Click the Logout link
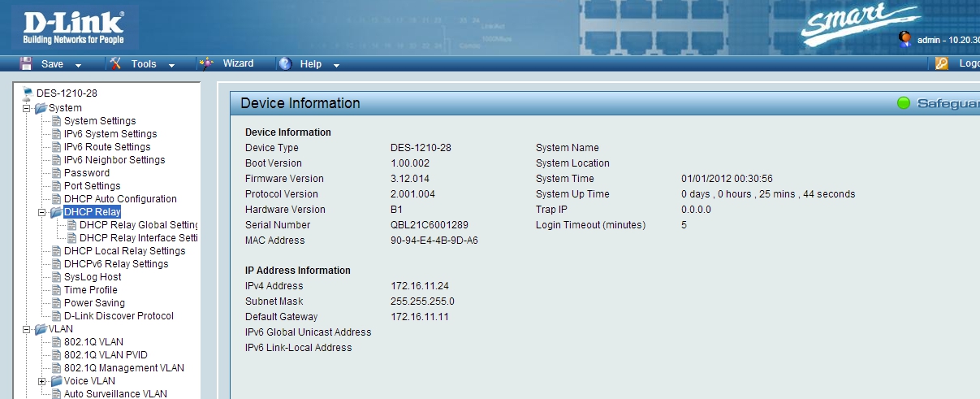Screen dimensions: 980x399 coord(969,63)
